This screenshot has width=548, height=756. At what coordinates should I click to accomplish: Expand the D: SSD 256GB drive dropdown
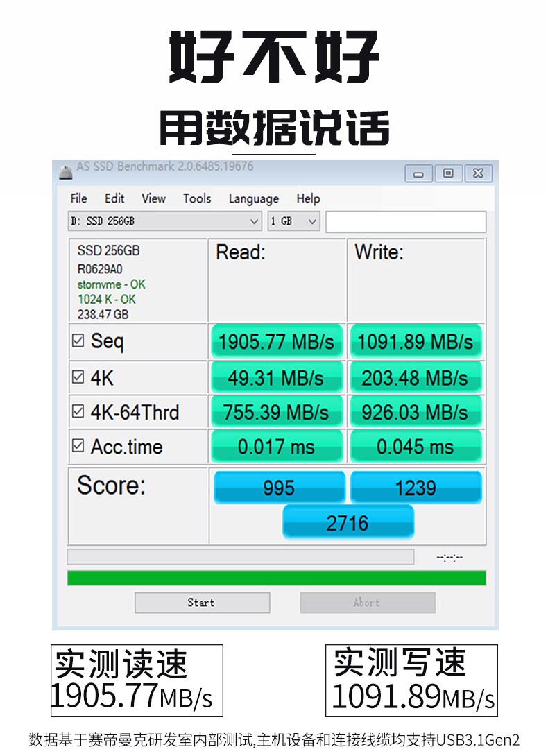(165, 221)
